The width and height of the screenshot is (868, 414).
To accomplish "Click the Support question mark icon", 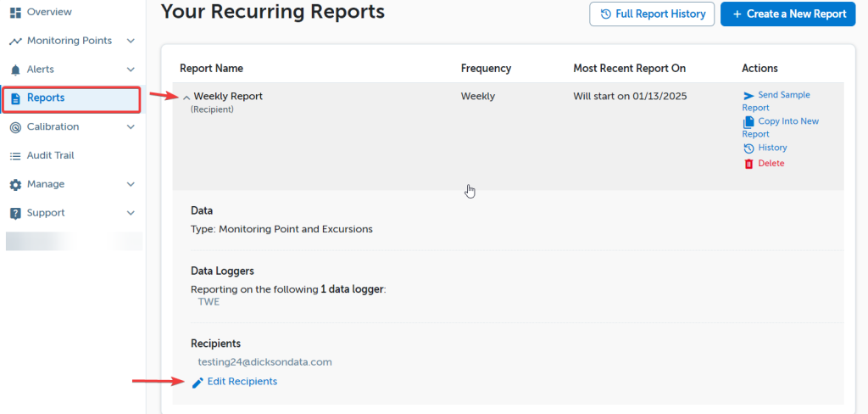I will tap(15, 213).
